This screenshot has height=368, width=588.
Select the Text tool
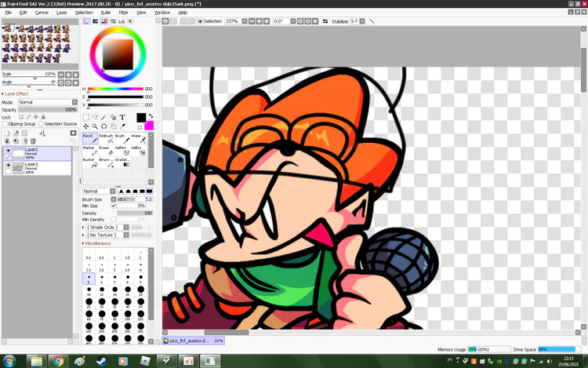(x=122, y=118)
